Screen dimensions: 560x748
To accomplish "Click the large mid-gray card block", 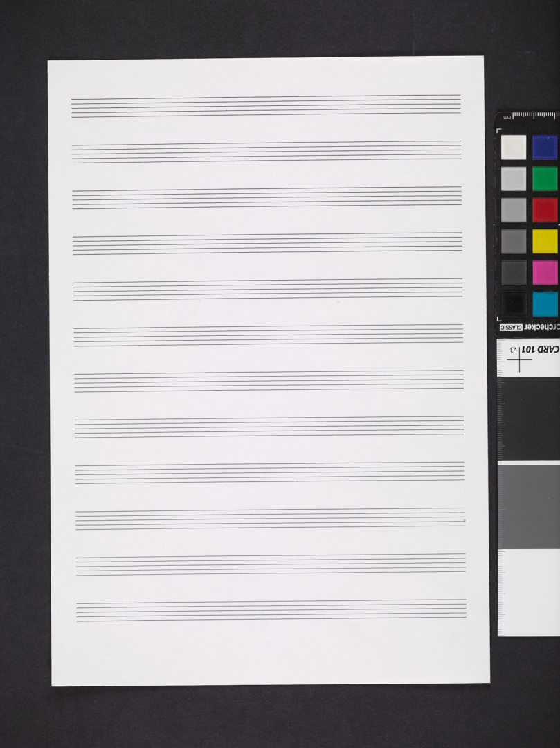I will 529,506.
